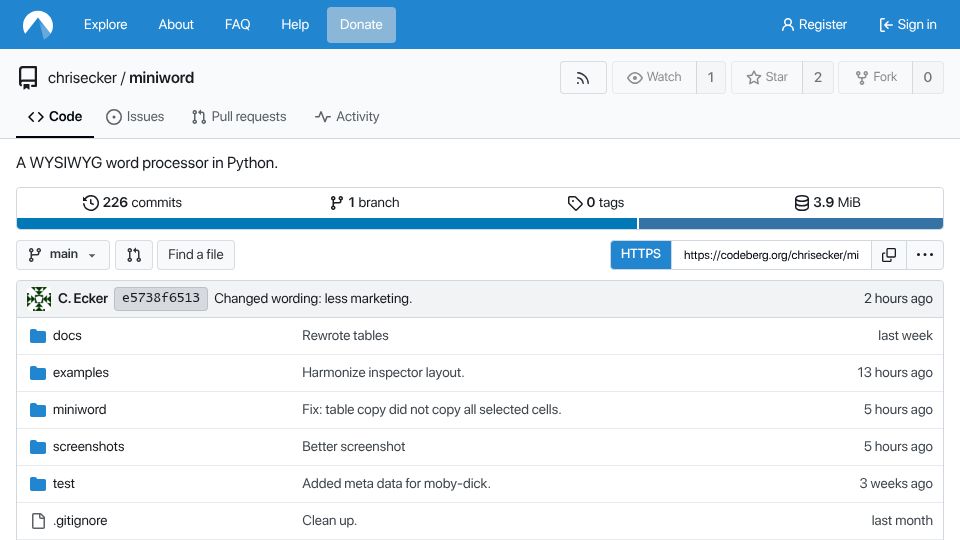Click the .gitignore file icon
960x540 pixels.
(x=38, y=521)
